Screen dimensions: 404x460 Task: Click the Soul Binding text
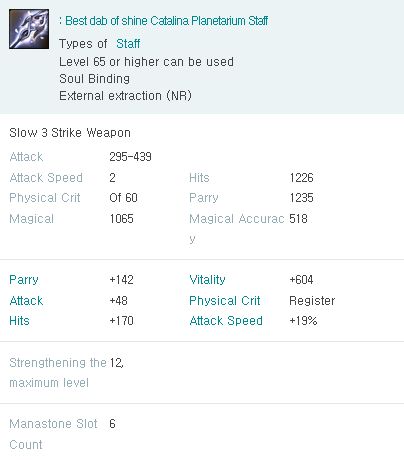click(94, 79)
